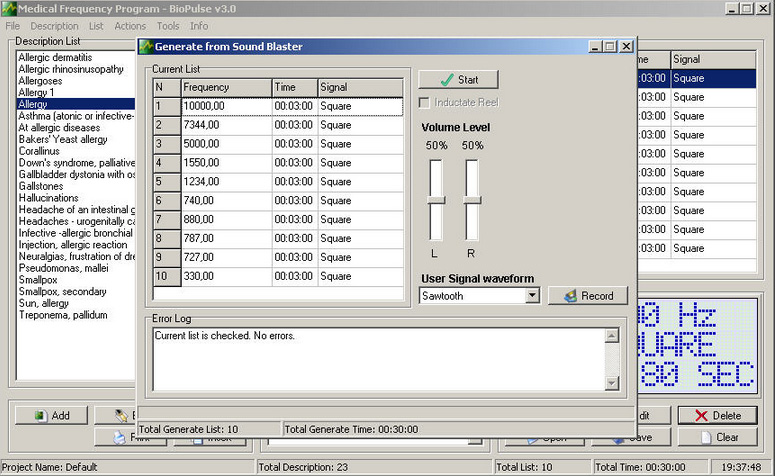Open the User Signal waveform dropdown
The image size is (776, 476).
(x=532, y=296)
